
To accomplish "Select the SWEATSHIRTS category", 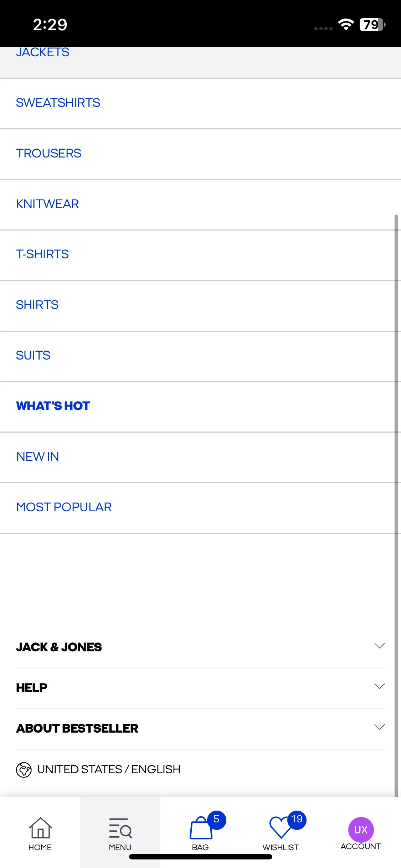I will [200, 103].
